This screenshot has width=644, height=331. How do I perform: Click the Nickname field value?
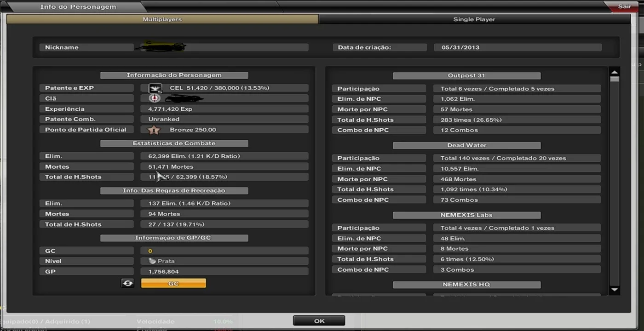[224, 47]
